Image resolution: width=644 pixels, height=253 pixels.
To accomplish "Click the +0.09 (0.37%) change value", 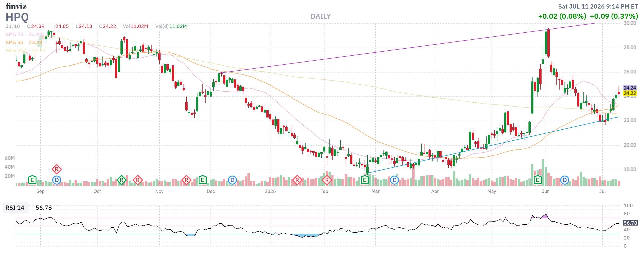I will tap(614, 16).
